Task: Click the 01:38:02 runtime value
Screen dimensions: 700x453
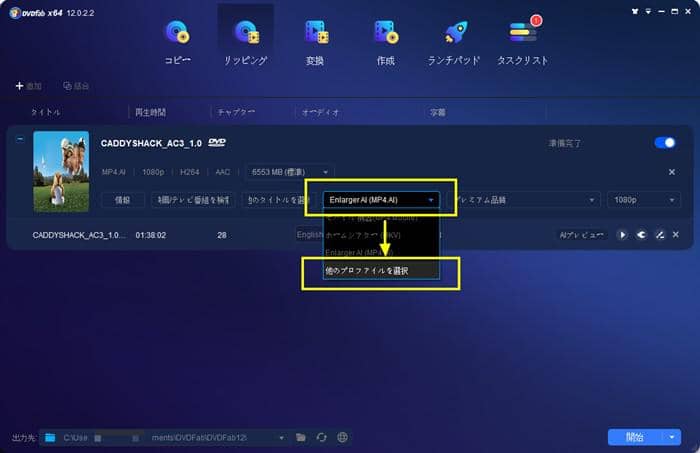Action: (x=150, y=235)
